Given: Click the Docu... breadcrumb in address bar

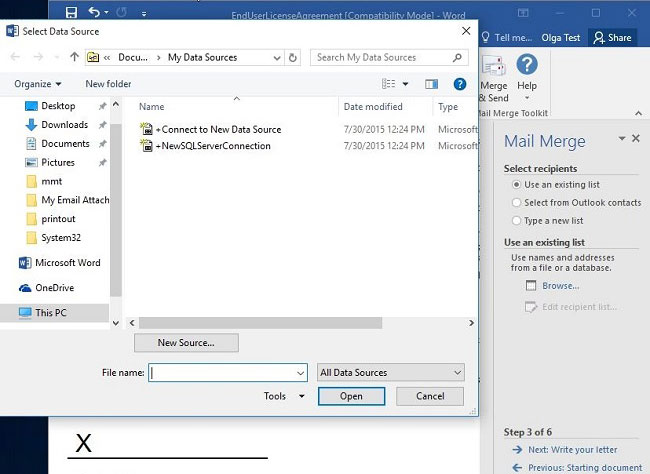Looking at the screenshot, I should [x=133, y=58].
